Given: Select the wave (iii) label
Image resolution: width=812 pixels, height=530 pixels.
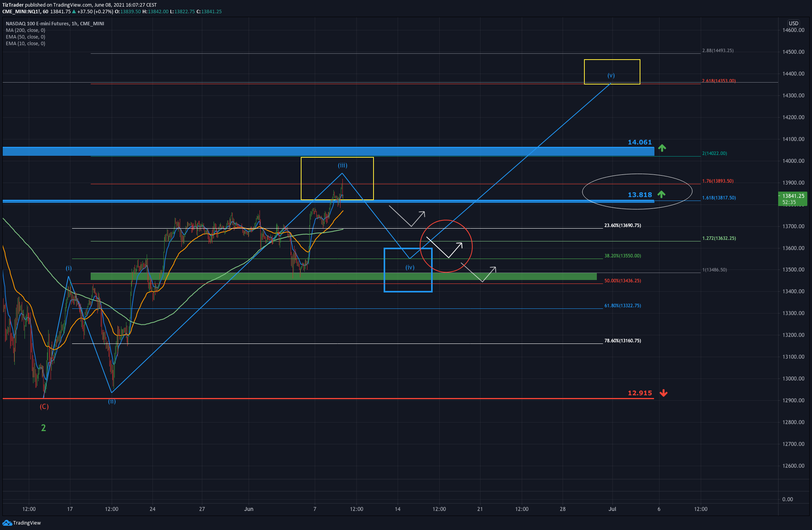Looking at the screenshot, I should 342,166.
